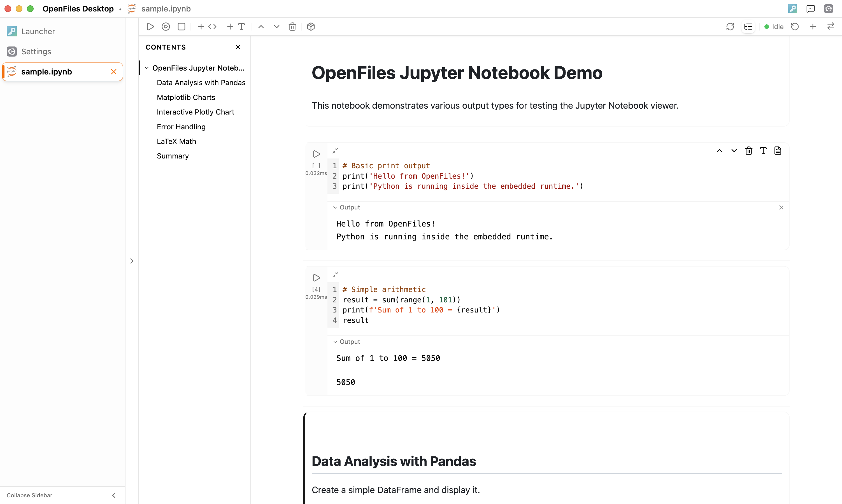Delete the Basic print output cell
Viewport: 842px width, 504px height.
[749, 151]
